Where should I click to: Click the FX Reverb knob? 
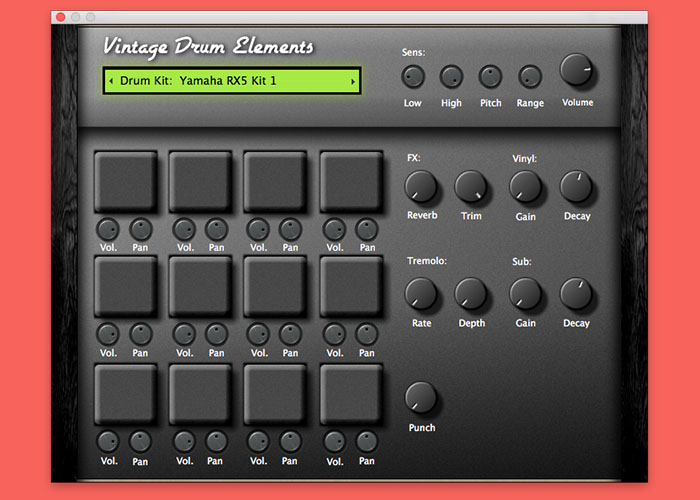click(x=421, y=186)
